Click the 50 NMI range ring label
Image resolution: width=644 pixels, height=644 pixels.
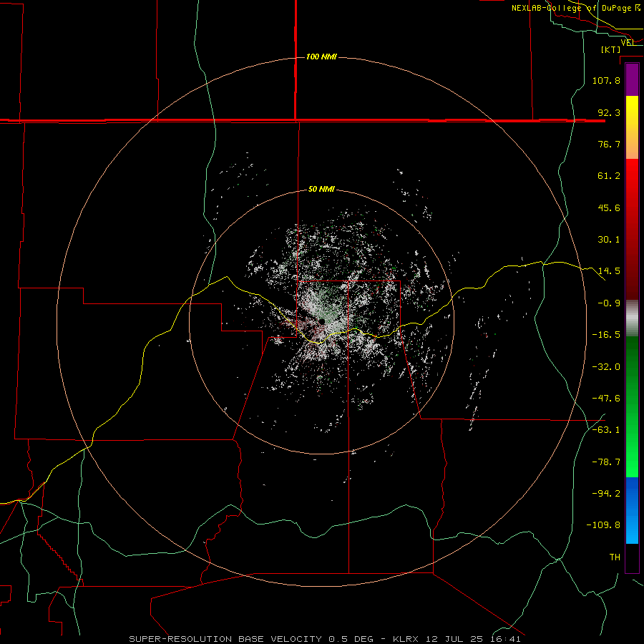[321, 189]
